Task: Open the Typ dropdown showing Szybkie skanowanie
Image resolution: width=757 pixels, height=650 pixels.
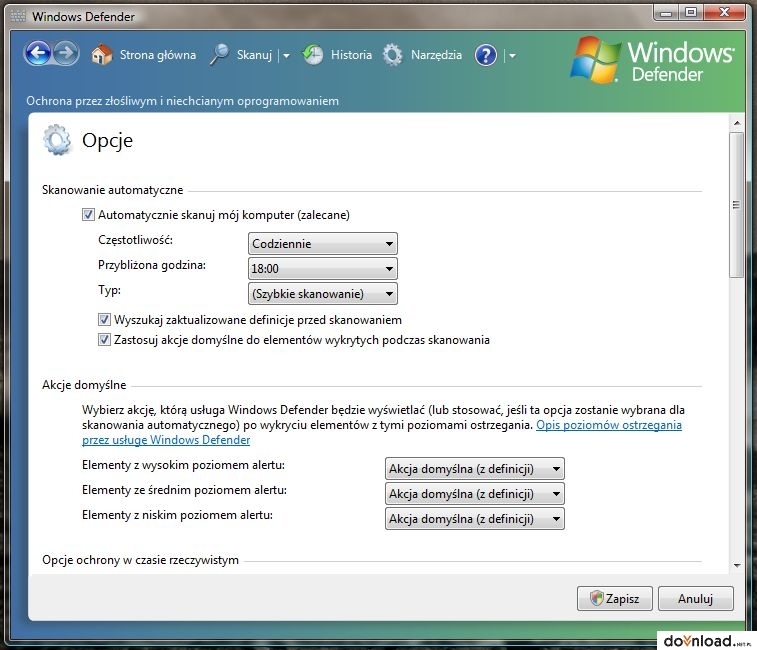Action: pos(322,294)
